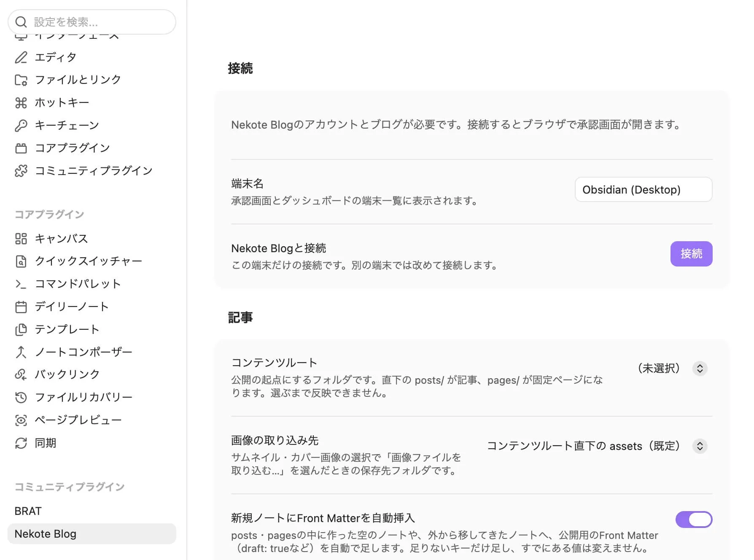Open ファイルリカバリー plugin settings

click(x=92, y=397)
